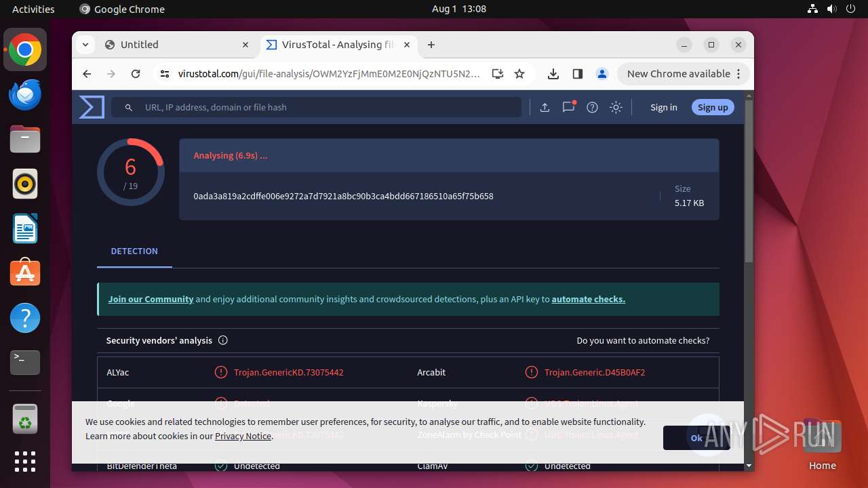Open the Activities overview
Image resolution: width=868 pixels, height=488 pixels.
(33, 9)
